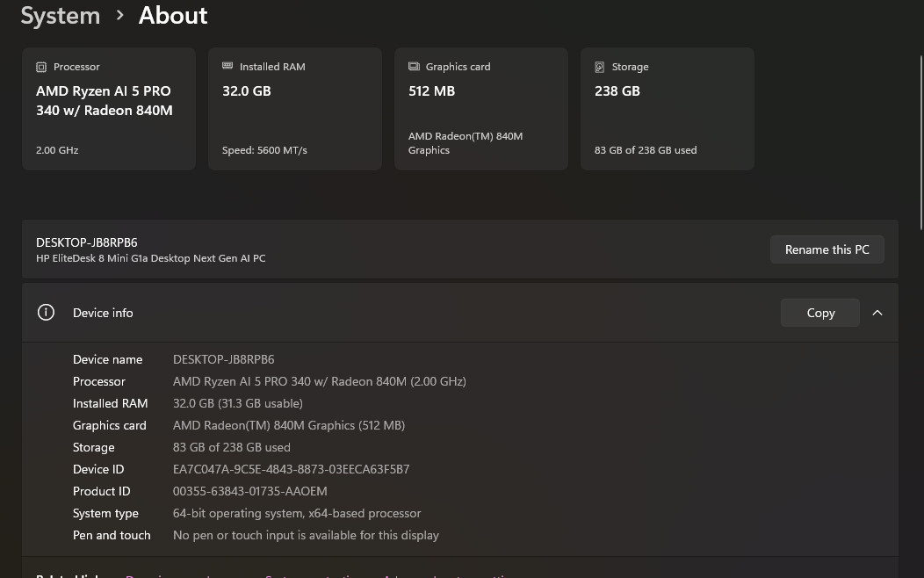Select the No pen or touch input text
This screenshot has width=924, height=578.
pyautogui.click(x=306, y=535)
